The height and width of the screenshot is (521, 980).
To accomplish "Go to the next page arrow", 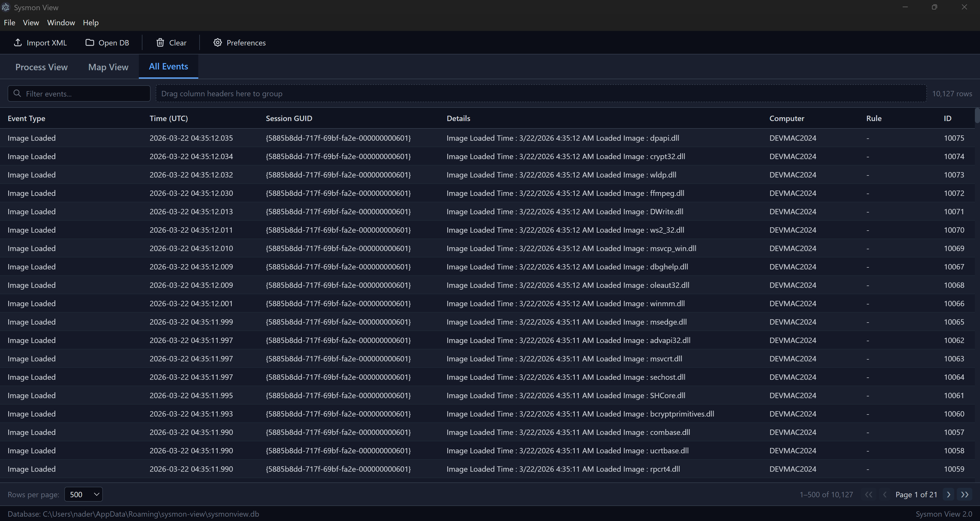I will pos(948,494).
